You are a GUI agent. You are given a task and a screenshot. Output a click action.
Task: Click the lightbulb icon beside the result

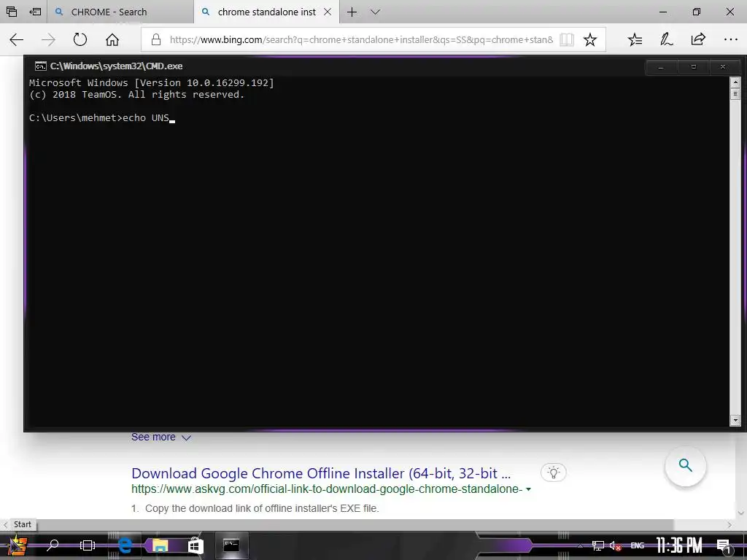coord(553,472)
